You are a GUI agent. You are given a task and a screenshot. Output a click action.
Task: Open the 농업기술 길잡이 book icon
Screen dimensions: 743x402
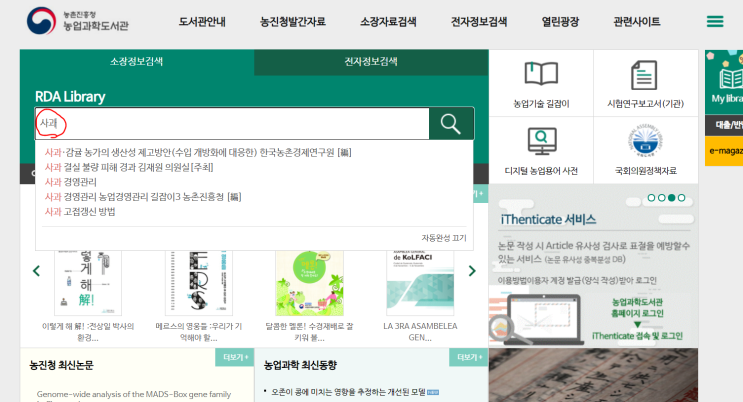[541, 73]
